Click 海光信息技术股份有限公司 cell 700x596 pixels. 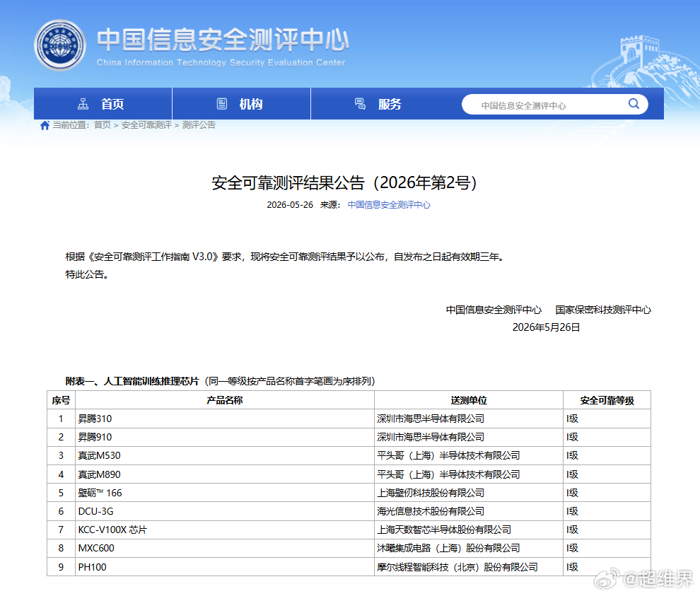469,511
